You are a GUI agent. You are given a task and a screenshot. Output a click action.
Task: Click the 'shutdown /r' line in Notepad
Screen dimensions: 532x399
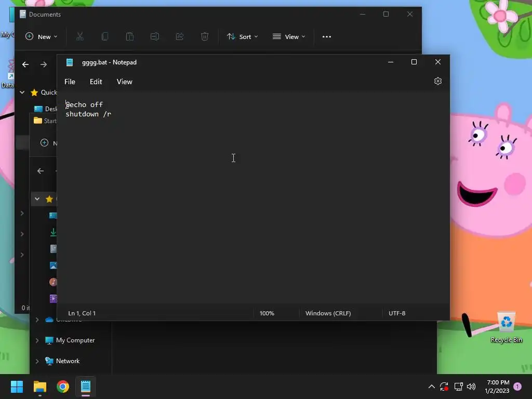tap(88, 114)
